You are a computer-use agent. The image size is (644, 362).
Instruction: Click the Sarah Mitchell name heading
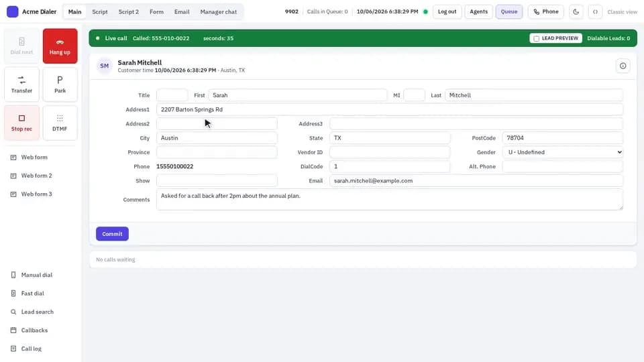point(140,62)
